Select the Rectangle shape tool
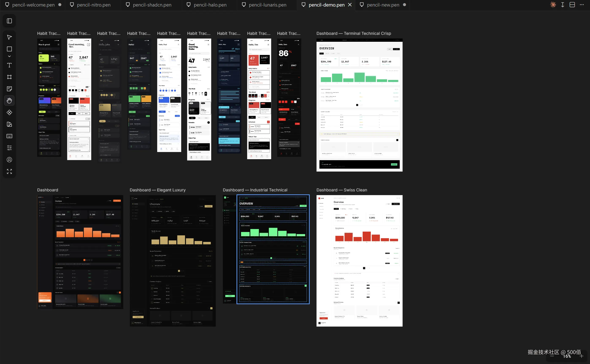 tap(9, 49)
